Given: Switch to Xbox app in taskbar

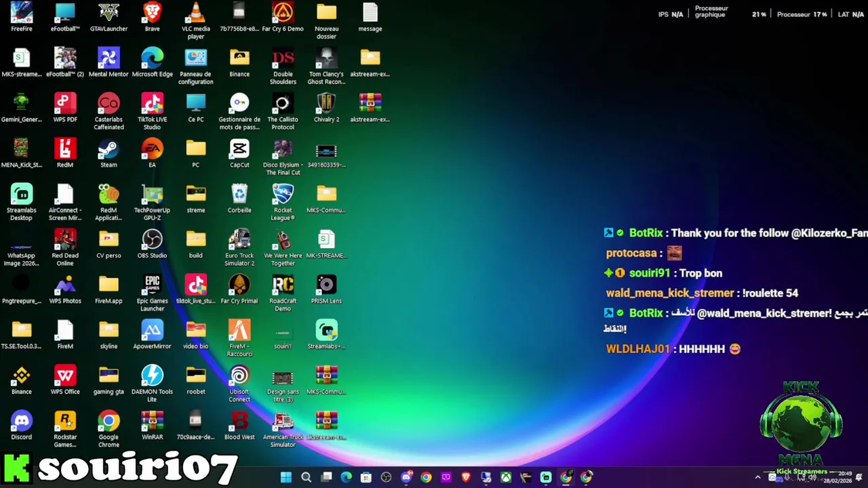Looking at the screenshot, I should point(506,477).
